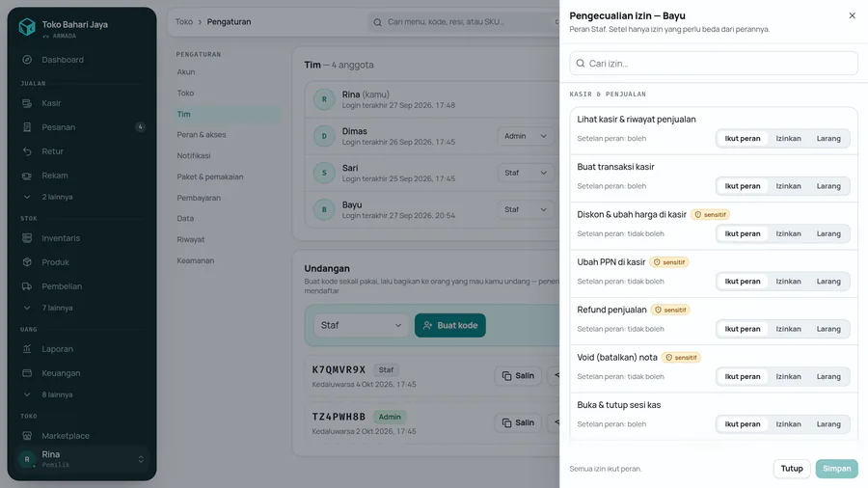Set Diskon & ubah harga di kasir to Izinkan
This screenshot has width=868, height=488.
click(788, 233)
